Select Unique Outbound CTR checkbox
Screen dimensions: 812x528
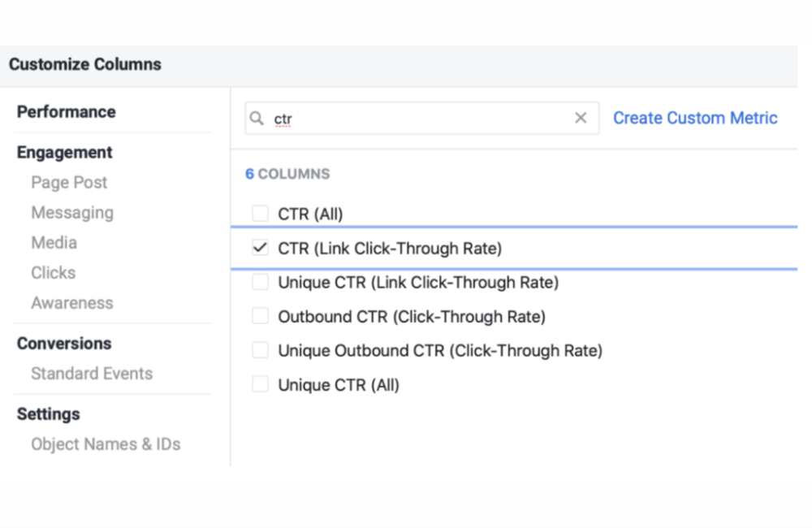[x=260, y=351]
